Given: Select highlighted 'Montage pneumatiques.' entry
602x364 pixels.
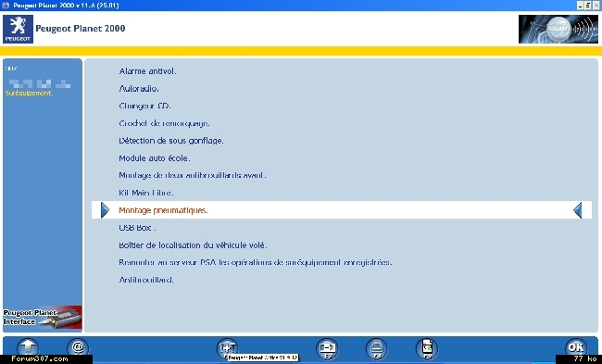Looking at the screenshot, I should (x=342, y=210).
